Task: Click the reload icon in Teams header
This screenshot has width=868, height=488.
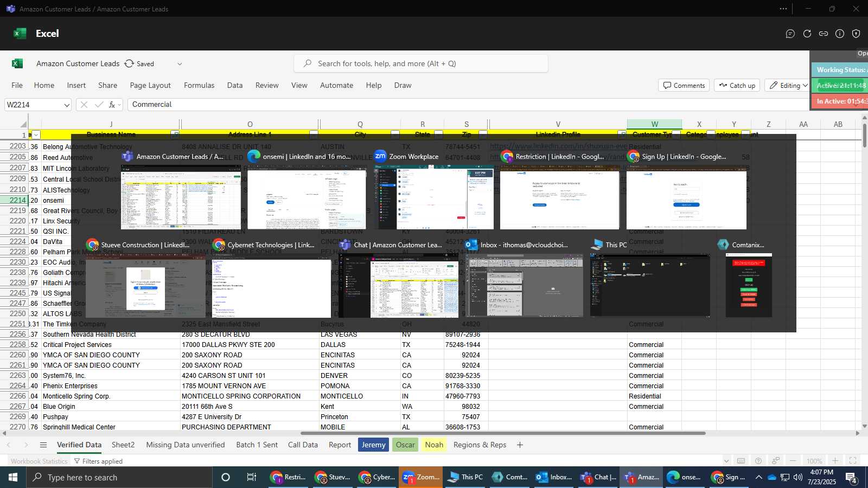Action: pos(807,34)
